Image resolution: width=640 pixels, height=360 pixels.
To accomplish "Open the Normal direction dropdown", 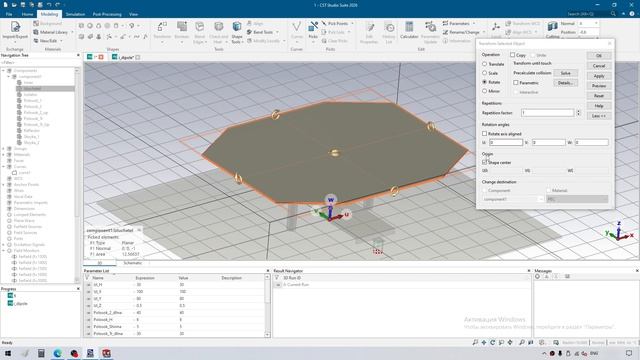I will pos(596,24).
